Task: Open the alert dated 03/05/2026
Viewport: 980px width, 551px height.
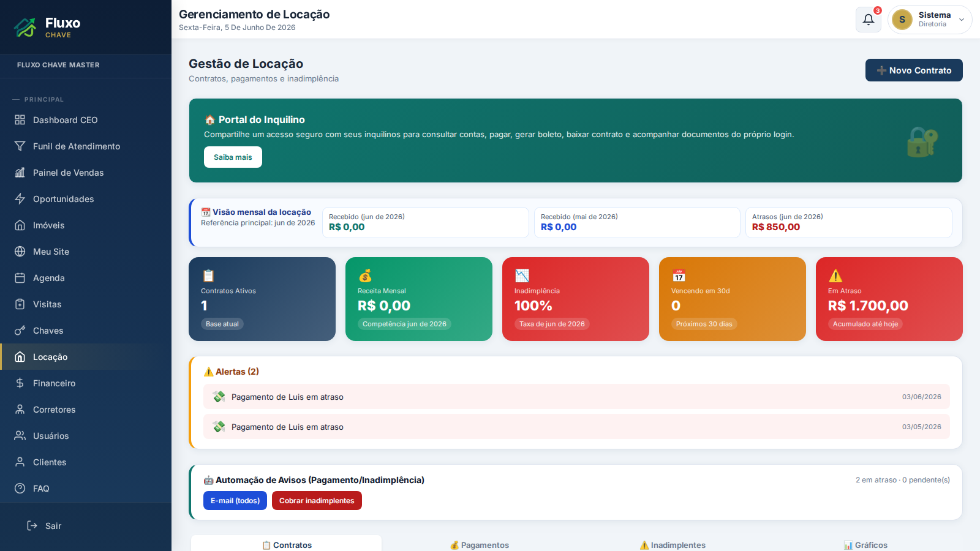Action: tap(576, 427)
